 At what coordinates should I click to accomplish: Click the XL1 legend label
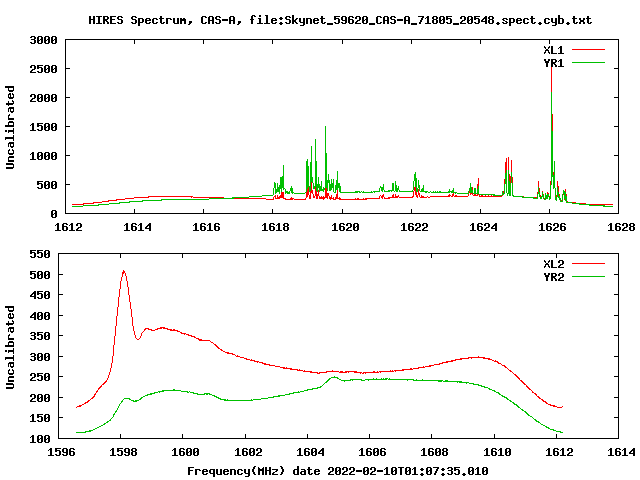click(553, 50)
